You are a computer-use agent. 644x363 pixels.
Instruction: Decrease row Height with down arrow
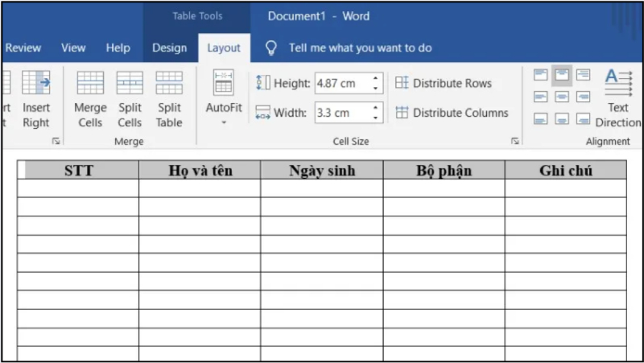(x=375, y=89)
